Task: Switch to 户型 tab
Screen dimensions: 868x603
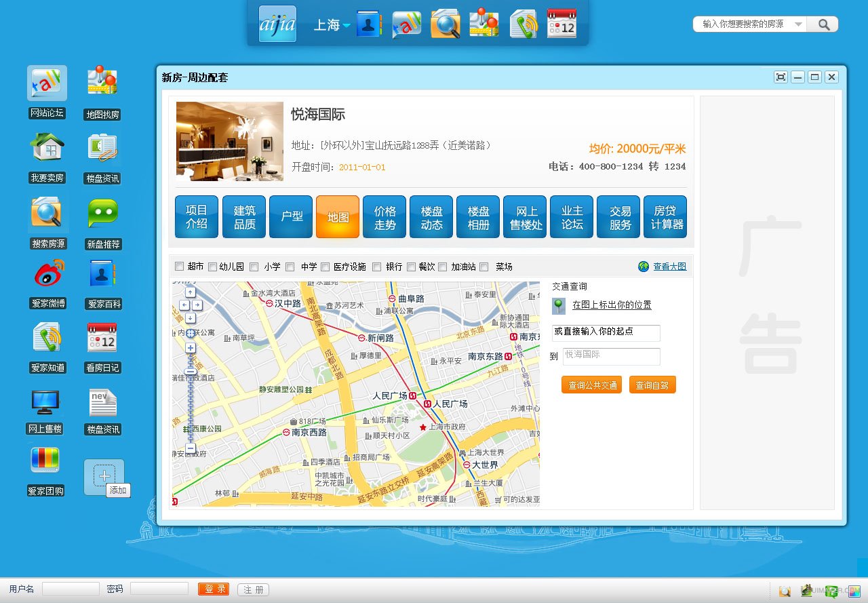Action: [291, 217]
